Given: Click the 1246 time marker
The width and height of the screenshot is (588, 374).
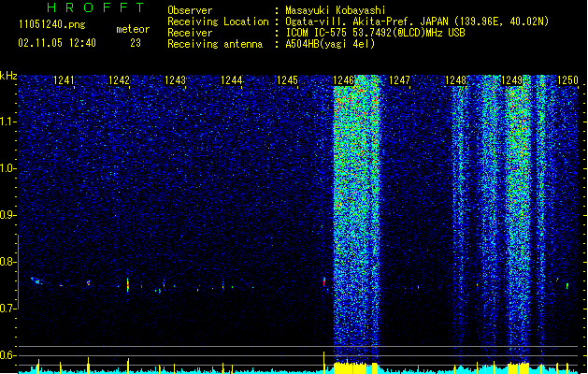Looking at the screenshot, I should (x=343, y=80).
